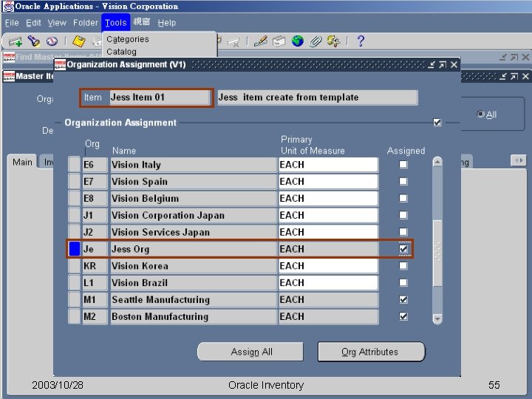The height and width of the screenshot is (399, 532).
Task: Click the New Record toolbar icon
Action: pyautogui.click(x=16, y=41)
